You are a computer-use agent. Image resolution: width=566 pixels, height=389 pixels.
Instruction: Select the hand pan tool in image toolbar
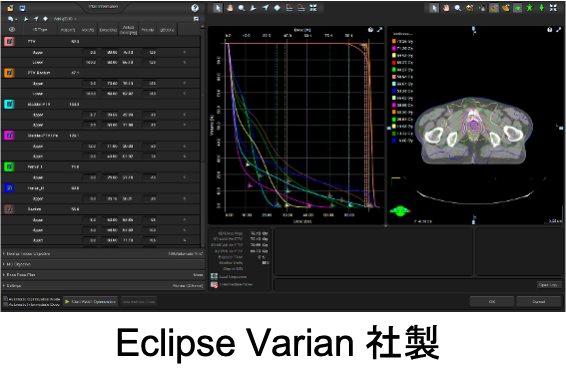click(446, 8)
